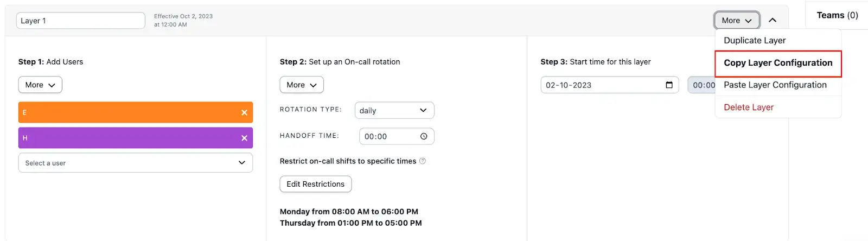This screenshot has height=241, width=868.
Task: Choose Duplicate Layer from the menu
Action: tap(755, 40)
